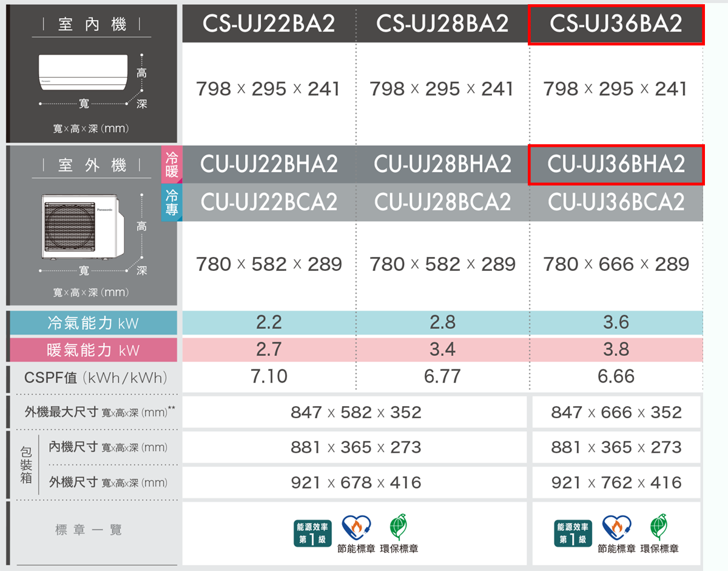The width and height of the screenshot is (728, 571).
Task: Choose the CU-UJ22BCA2 cooling-only model
Action: [x=269, y=202]
